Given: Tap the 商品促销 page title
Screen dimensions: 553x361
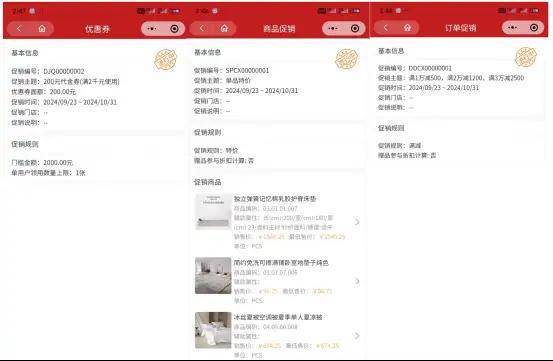Looking at the screenshot, I should click(x=279, y=29).
